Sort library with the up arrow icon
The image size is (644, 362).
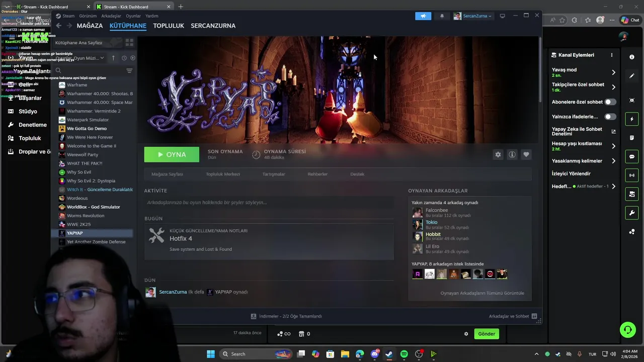(113, 58)
